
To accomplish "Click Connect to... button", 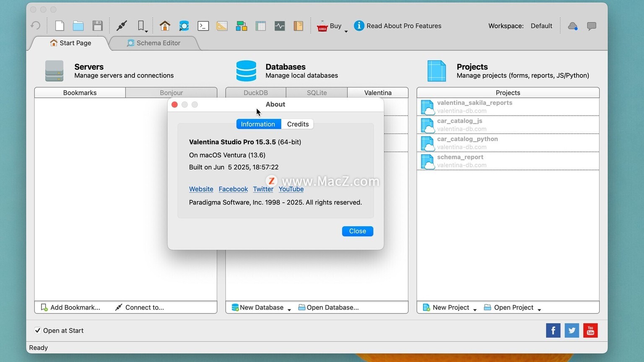I will click(x=140, y=307).
